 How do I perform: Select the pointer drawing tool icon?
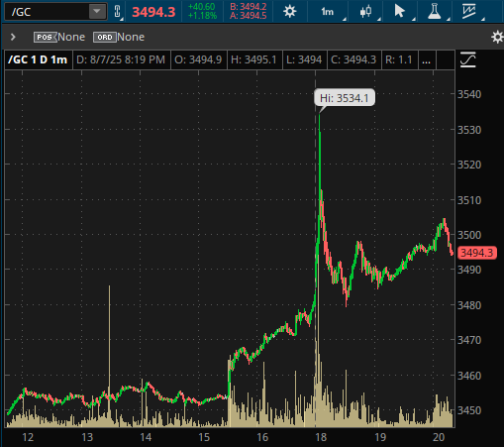[399, 12]
